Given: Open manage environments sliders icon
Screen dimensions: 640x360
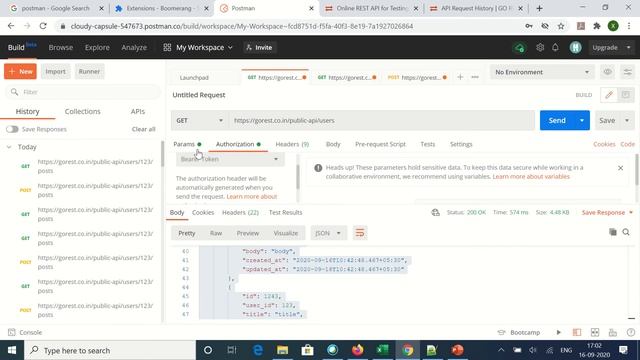Looking at the screenshot, I should [627, 72].
